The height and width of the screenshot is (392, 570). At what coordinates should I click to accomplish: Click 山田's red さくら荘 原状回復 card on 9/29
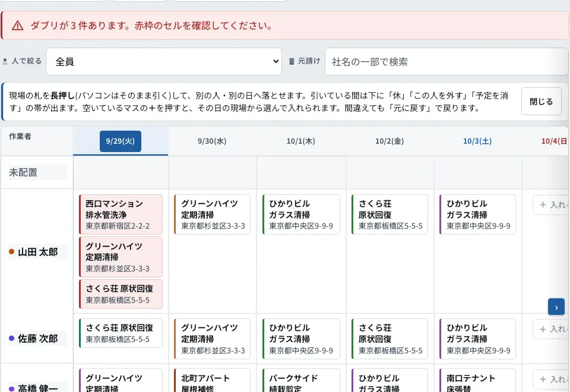(x=121, y=294)
